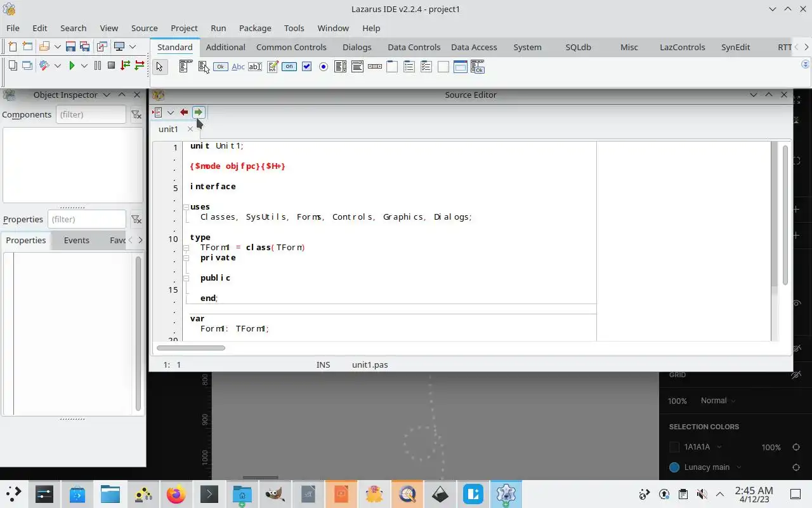Switch to the Common Controls palette tab
812x508 pixels.
coord(291,47)
